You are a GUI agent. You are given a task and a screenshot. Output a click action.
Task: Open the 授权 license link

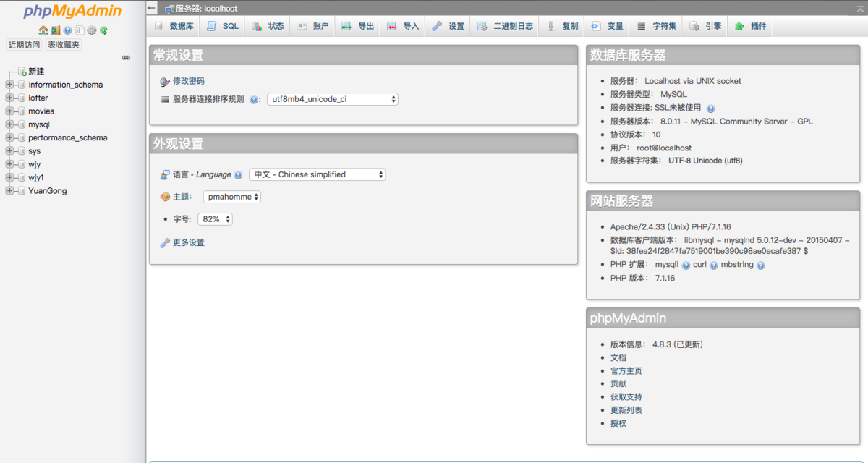tap(618, 423)
